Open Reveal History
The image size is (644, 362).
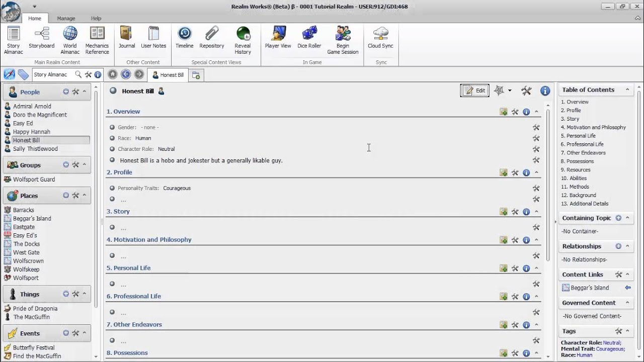[x=243, y=40]
